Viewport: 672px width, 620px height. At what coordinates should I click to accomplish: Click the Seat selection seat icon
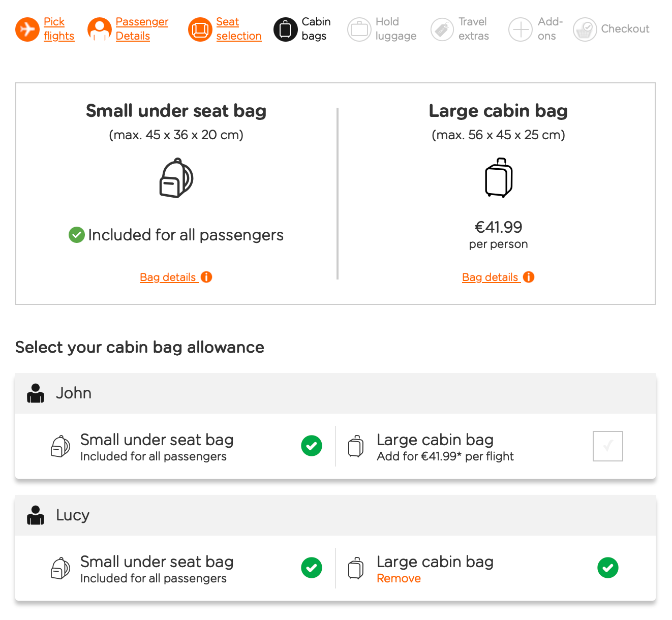coord(200,29)
